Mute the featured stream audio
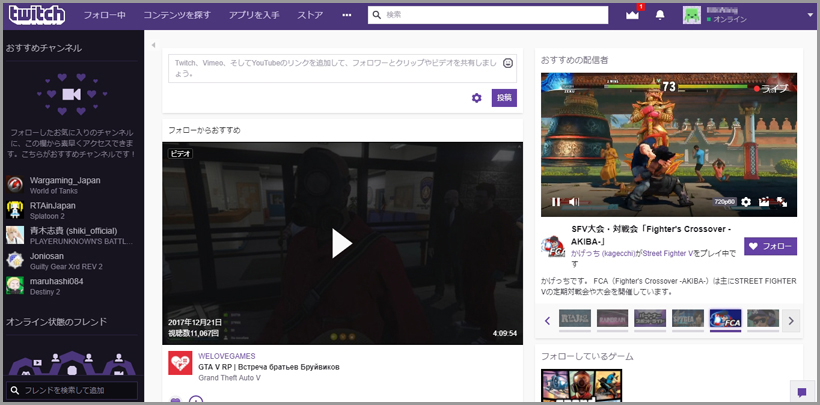 (574, 202)
